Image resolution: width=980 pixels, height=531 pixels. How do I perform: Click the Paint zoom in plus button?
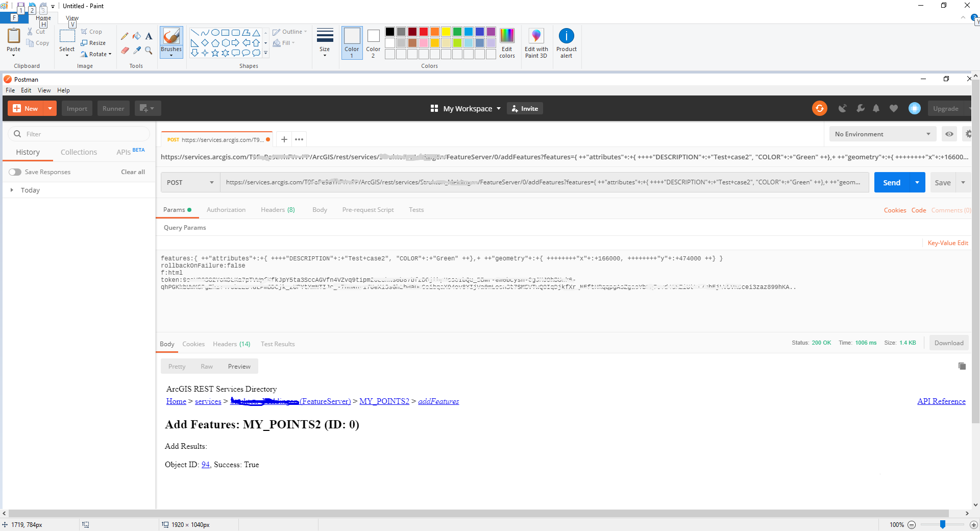[x=974, y=525]
